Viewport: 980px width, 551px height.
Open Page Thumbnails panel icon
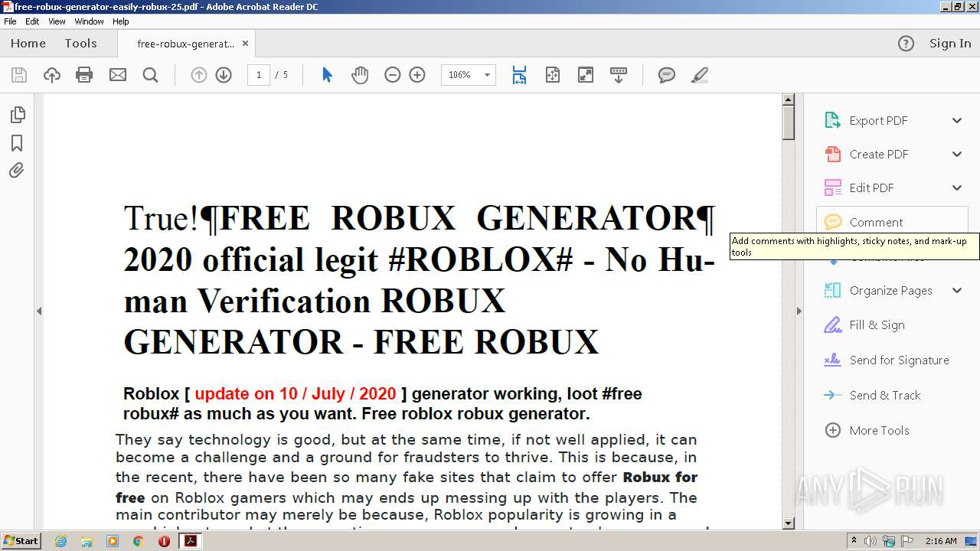(17, 115)
